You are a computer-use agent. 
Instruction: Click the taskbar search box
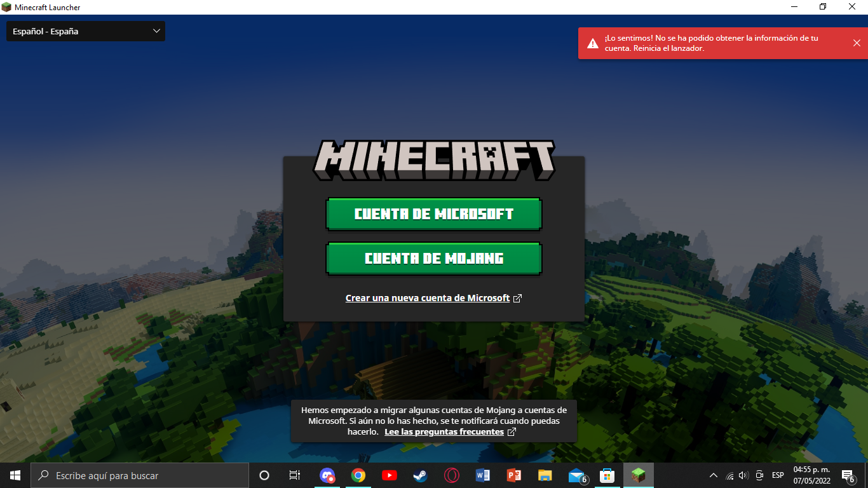[140, 475]
